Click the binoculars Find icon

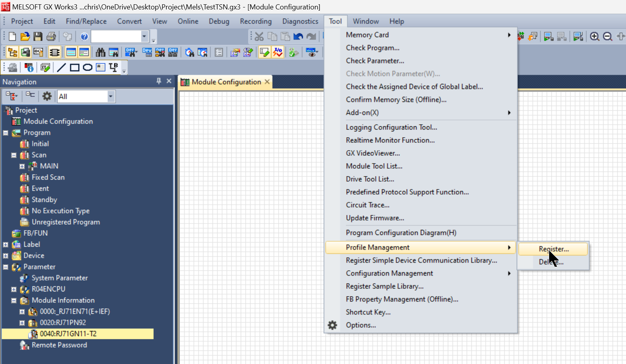[x=100, y=52]
